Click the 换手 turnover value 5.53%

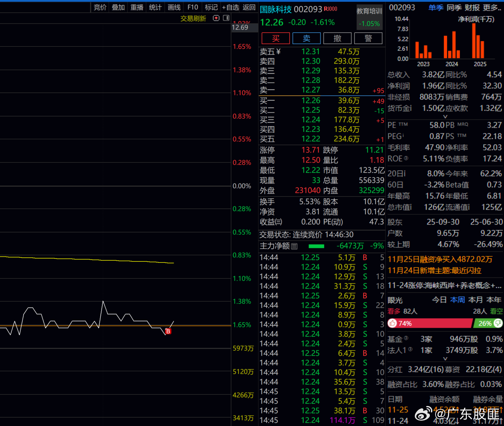310,202
